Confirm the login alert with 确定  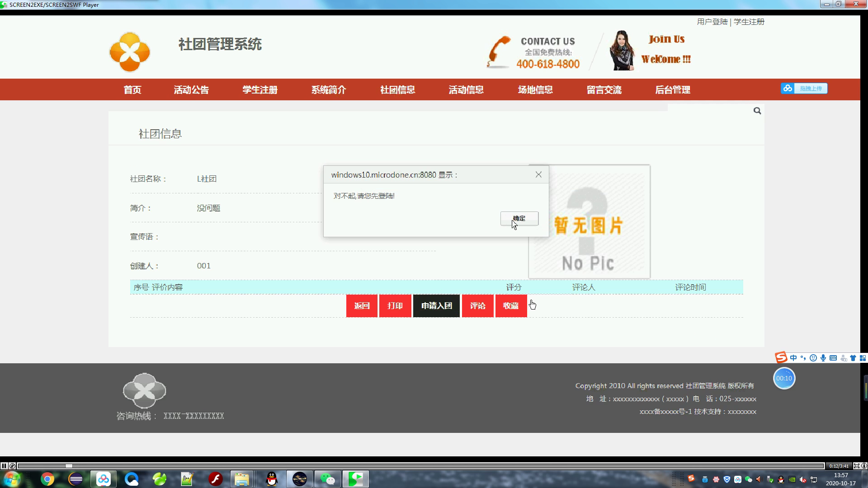(x=519, y=218)
